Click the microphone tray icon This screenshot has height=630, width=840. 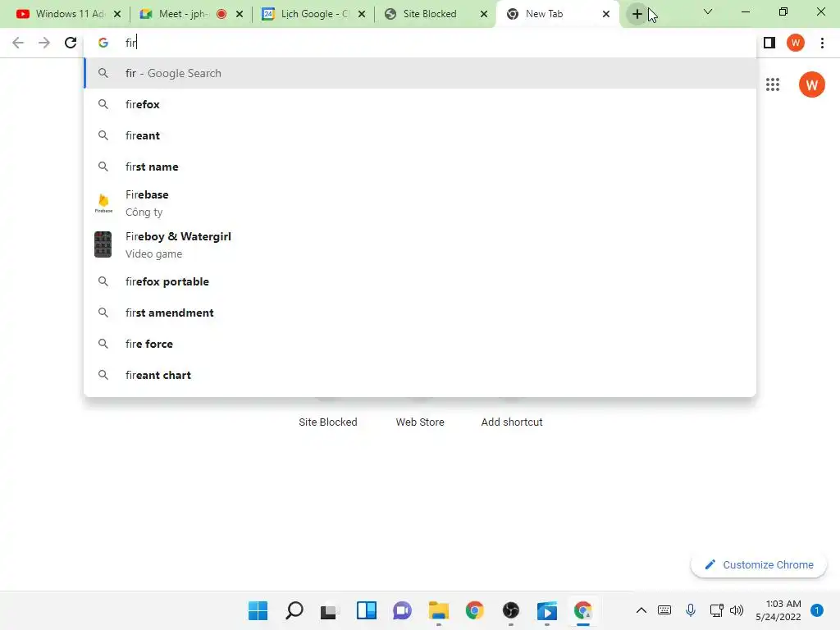691,610
